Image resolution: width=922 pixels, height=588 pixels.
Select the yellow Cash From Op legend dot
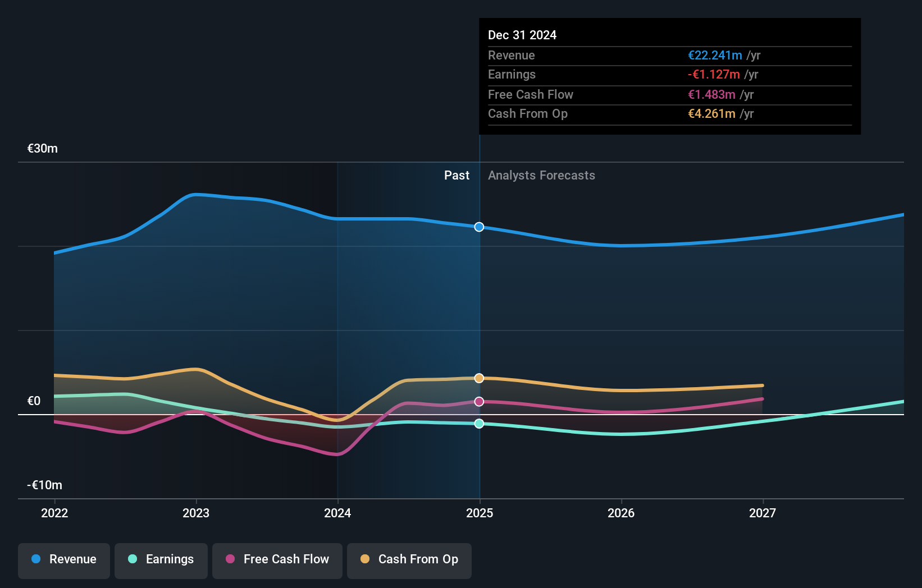point(365,559)
